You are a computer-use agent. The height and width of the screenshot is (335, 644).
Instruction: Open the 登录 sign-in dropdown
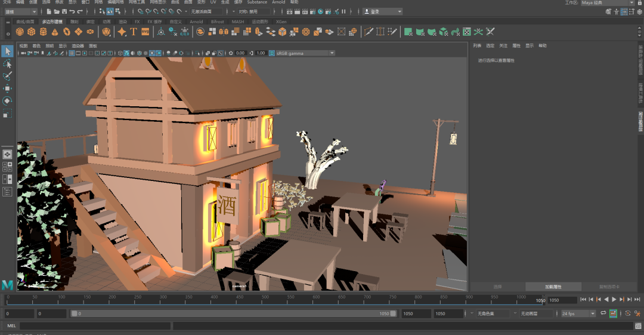[x=383, y=11]
